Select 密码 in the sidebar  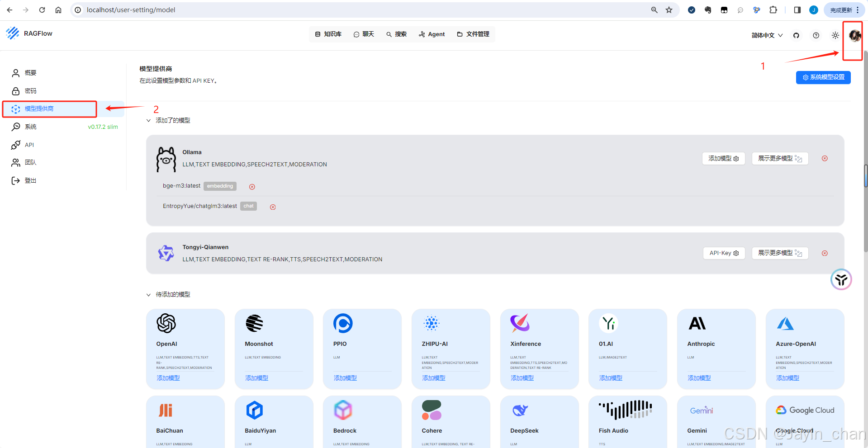point(63,91)
